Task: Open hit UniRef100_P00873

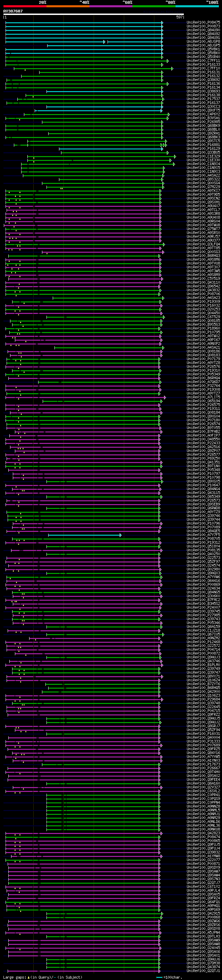Action: 203,26
